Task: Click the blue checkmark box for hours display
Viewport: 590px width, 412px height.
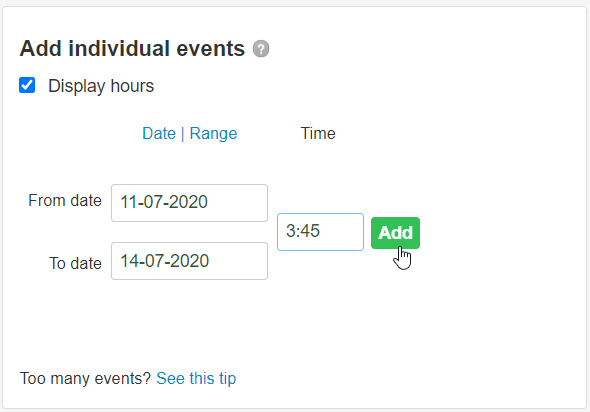Action: tap(27, 85)
